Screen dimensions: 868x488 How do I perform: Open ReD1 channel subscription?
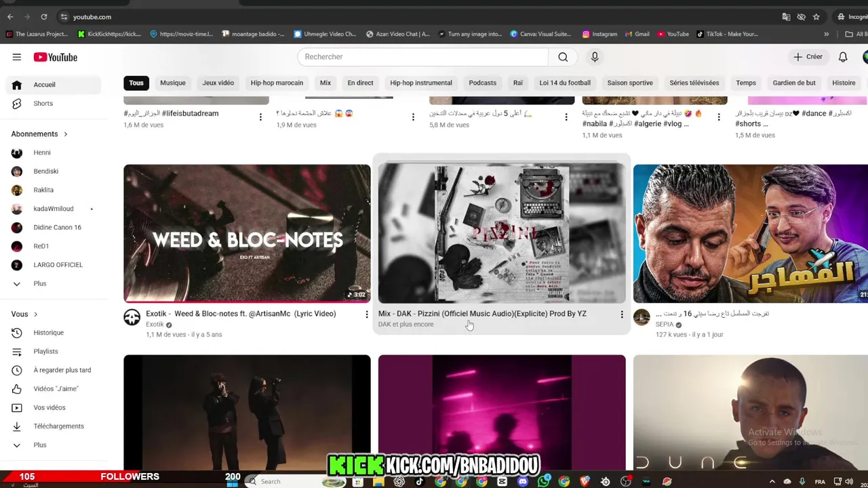click(54, 246)
